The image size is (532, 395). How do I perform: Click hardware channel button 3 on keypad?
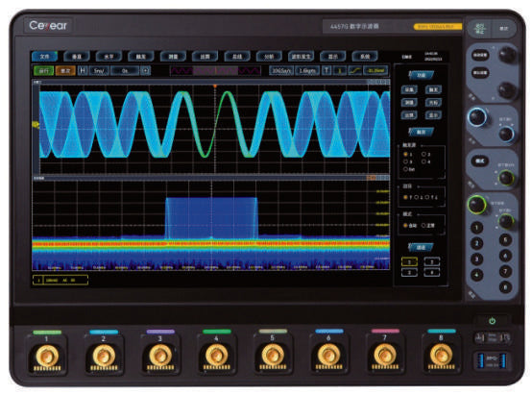pyautogui.click(x=476, y=259)
